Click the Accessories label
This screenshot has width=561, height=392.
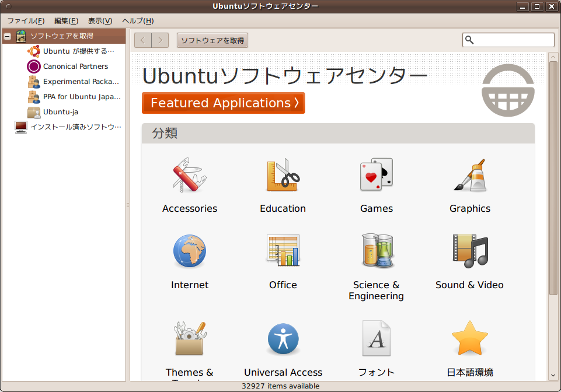point(190,208)
